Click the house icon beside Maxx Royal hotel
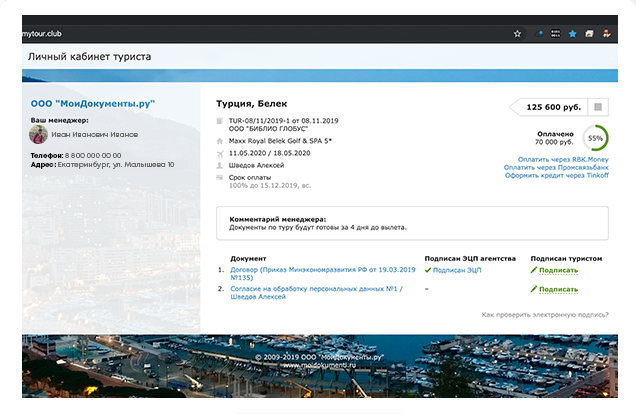 (x=221, y=141)
